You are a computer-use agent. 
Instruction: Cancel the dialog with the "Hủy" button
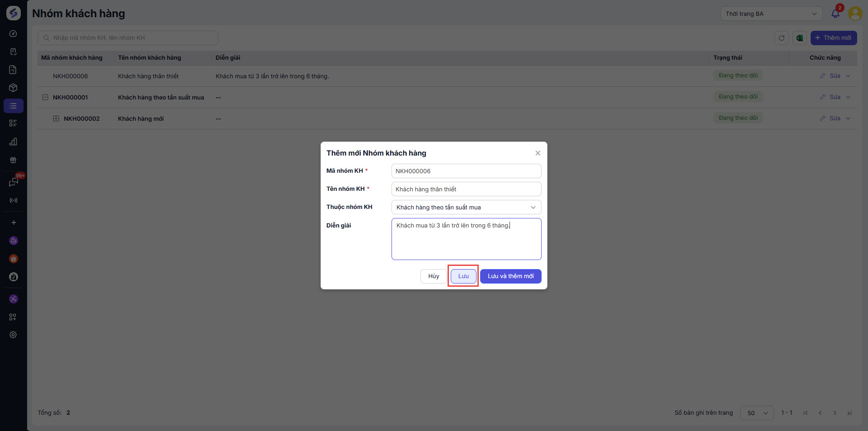434,276
